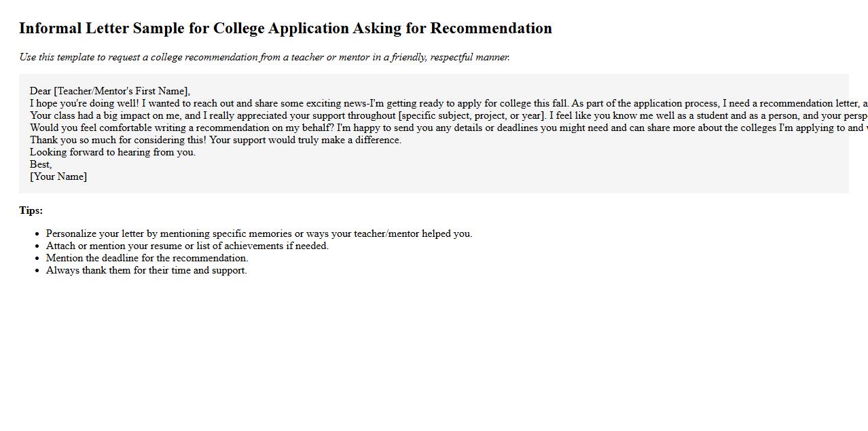
Task: Click 'Your support would truly make a difference.'
Action: point(305,140)
